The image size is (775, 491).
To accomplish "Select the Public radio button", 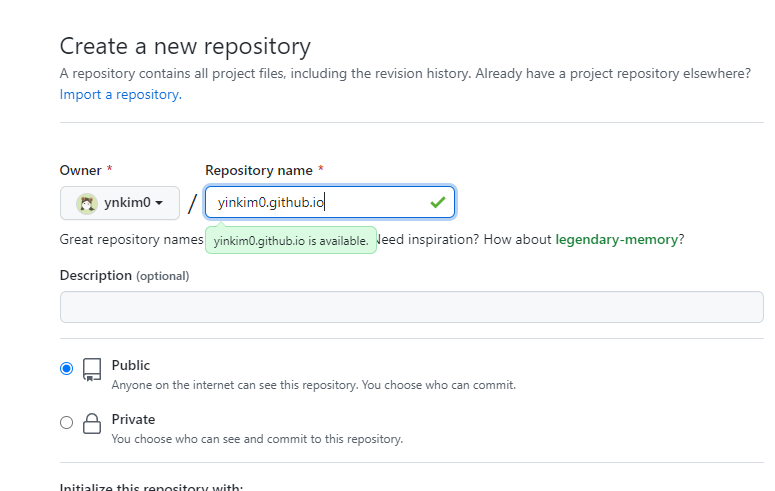I will 66,368.
